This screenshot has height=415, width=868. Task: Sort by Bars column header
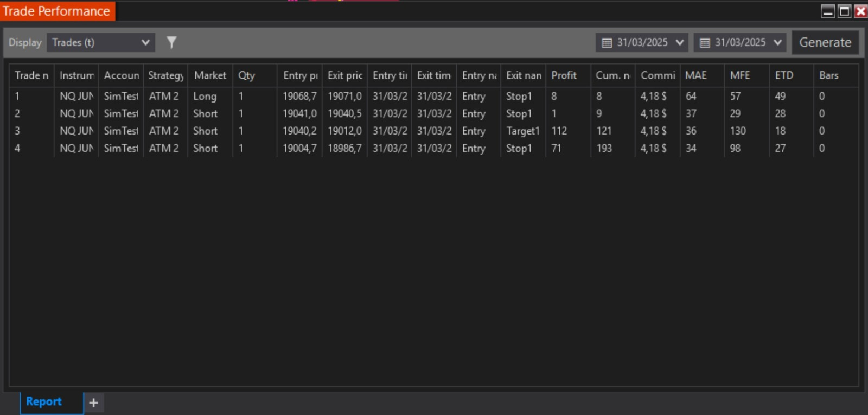(x=836, y=75)
